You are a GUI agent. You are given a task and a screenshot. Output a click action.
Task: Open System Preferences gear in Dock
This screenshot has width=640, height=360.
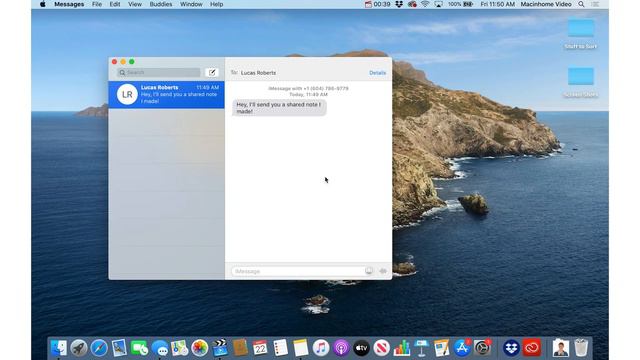[482, 348]
